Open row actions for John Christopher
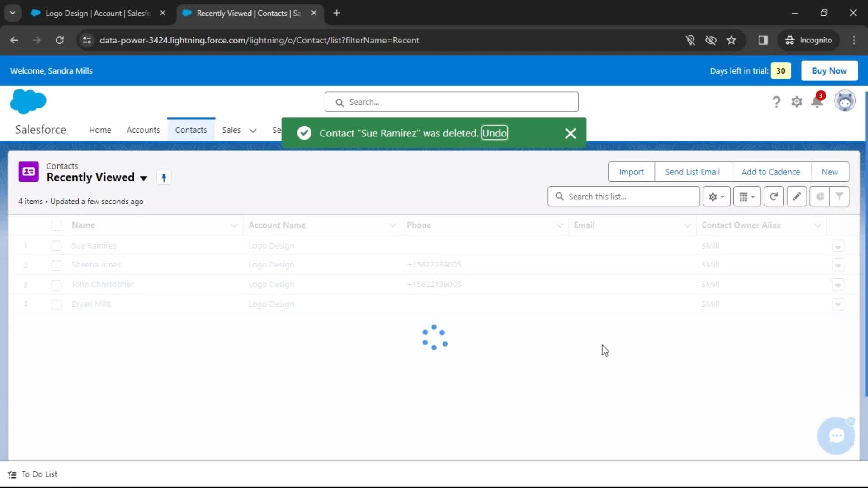The height and width of the screenshot is (488, 868). coord(838,285)
